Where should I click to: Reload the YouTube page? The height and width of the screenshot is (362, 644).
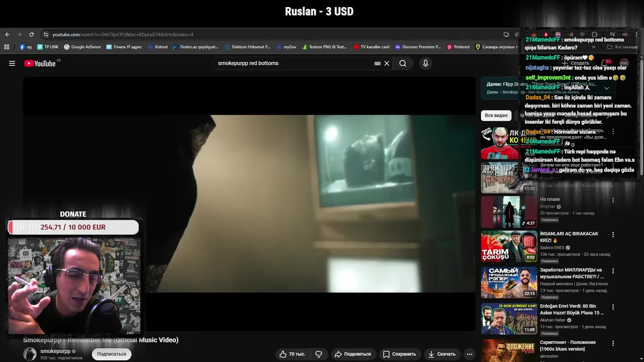[31, 35]
